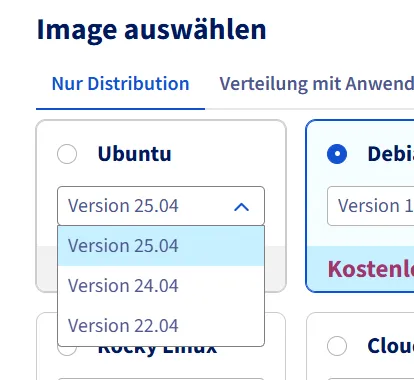Screen dimensions: 414x380
Task: Click the Debian card title
Action: coord(391,154)
